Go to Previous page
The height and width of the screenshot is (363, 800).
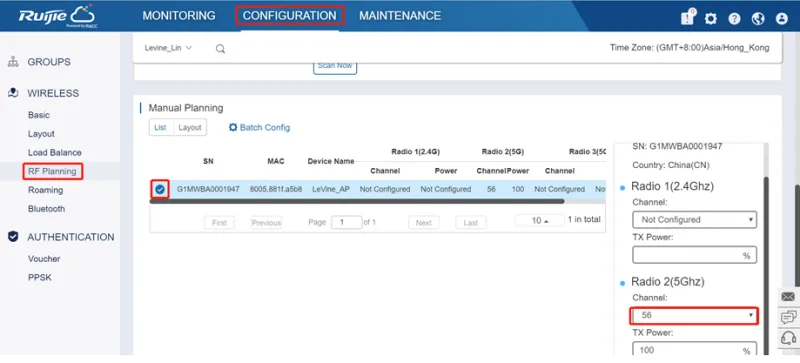coord(266,223)
